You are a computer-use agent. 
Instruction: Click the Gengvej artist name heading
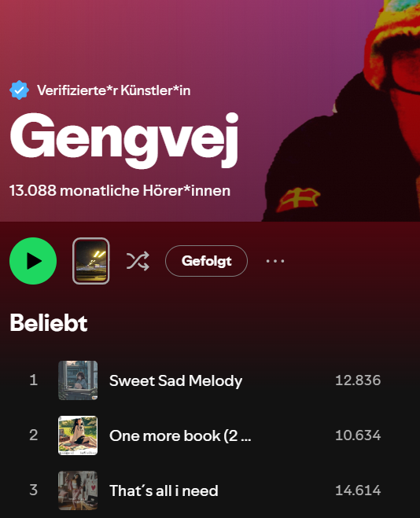pyautogui.click(x=124, y=140)
